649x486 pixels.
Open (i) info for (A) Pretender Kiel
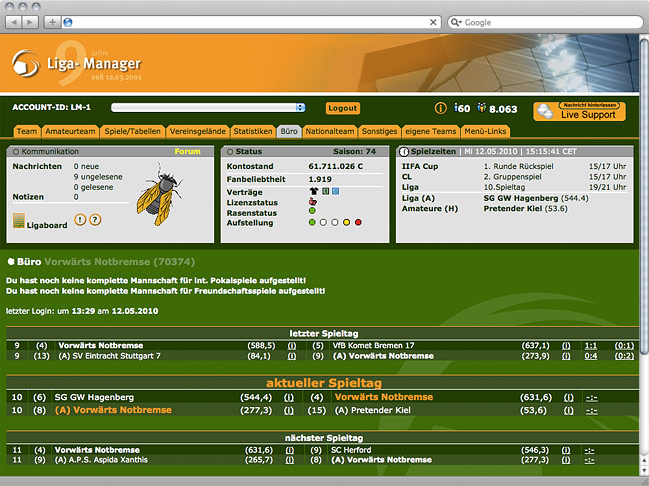[569, 410]
